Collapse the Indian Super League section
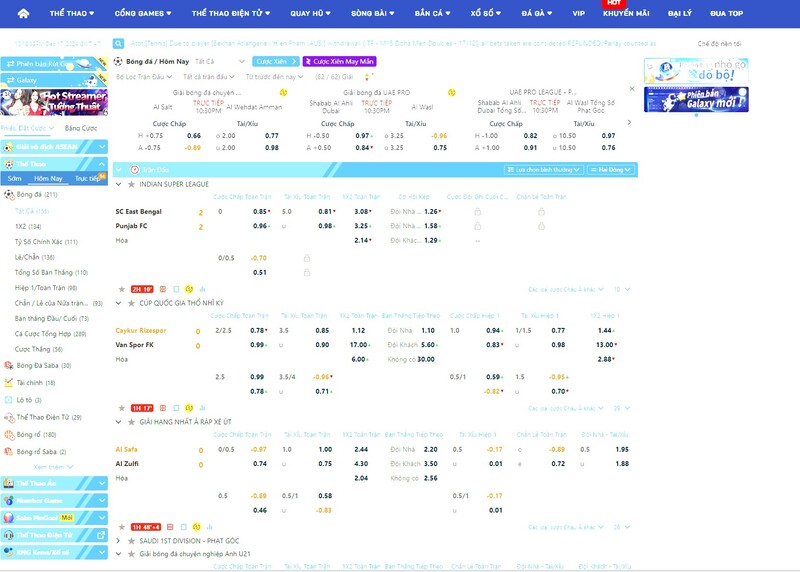The height and width of the screenshot is (572, 800). pos(119,184)
